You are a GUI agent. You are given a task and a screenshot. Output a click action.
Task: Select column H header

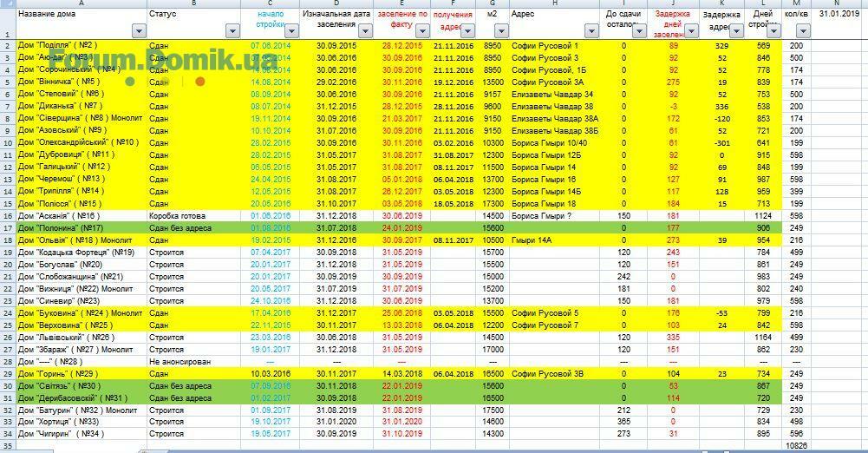pyautogui.click(x=554, y=3)
